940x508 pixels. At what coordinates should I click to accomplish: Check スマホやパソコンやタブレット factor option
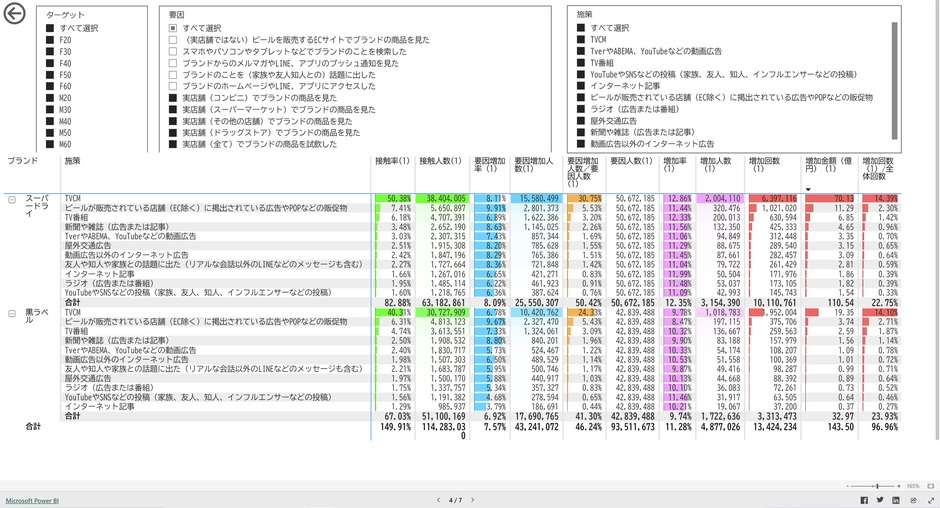point(173,52)
